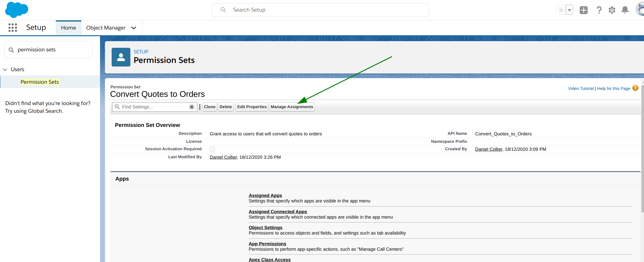The image size is (644, 262).
Task: Click the description text about converting quotes
Action: coord(266,134)
